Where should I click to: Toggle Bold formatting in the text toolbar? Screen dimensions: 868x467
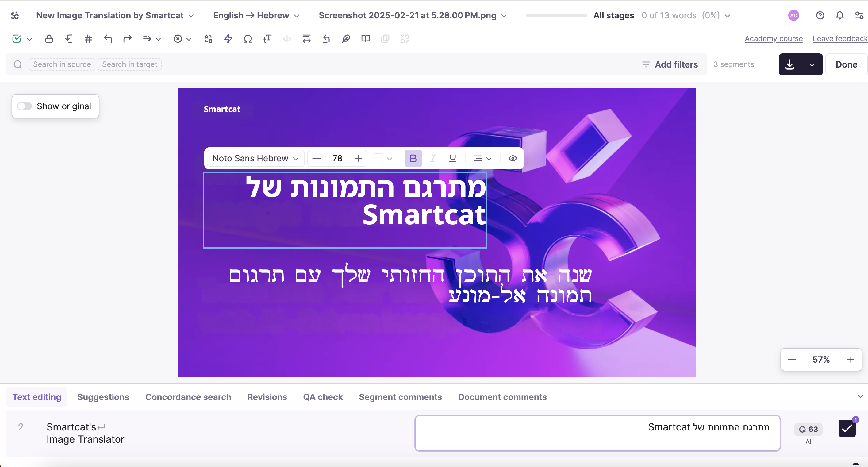point(413,158)
